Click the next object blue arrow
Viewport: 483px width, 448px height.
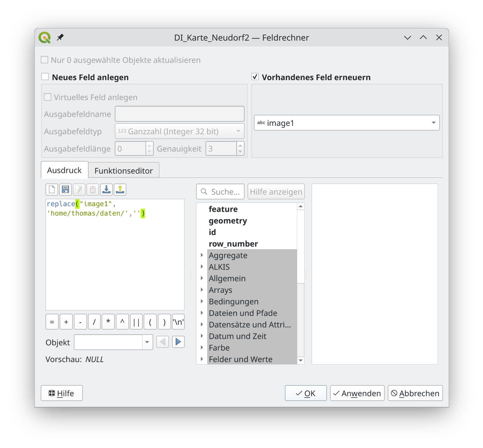178,342
